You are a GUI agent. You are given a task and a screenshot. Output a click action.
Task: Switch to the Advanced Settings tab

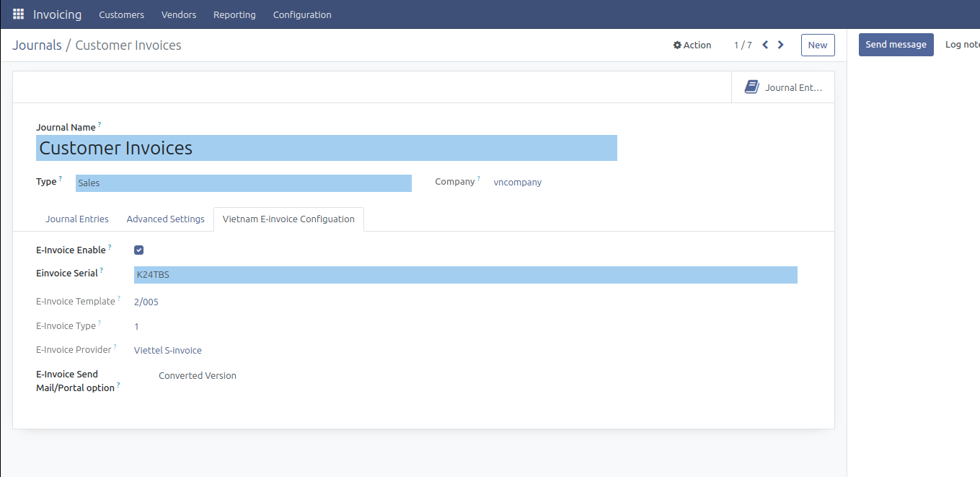(x=165, y=219)
